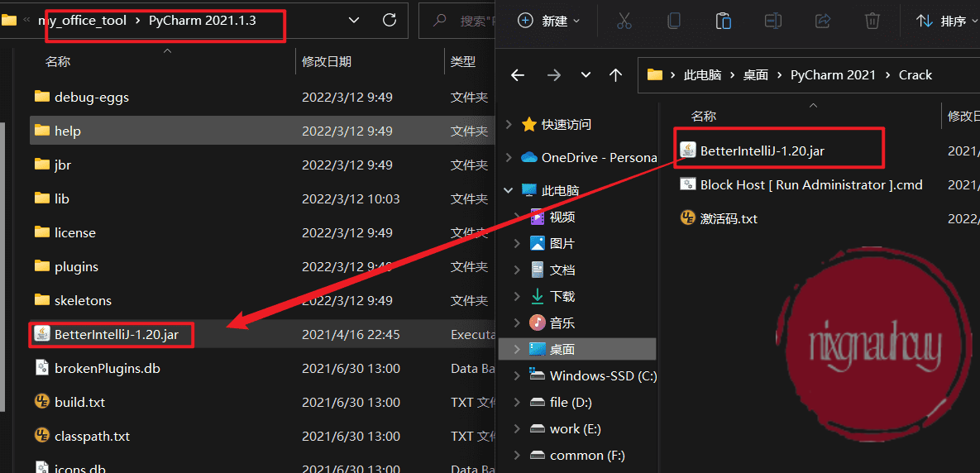Open 文档 (Documents) in navigation pane
This screenshot has height=473, width=980.
[562, 270]
